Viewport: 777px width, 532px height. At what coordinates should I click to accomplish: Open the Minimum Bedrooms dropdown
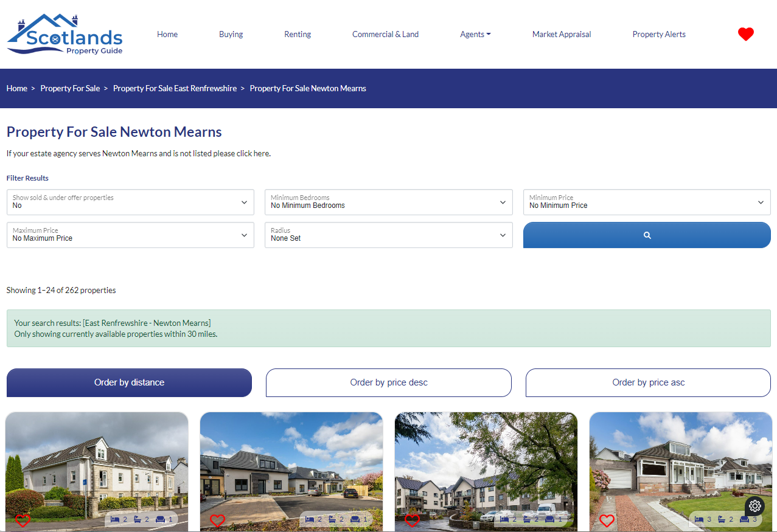click(389, 202)
